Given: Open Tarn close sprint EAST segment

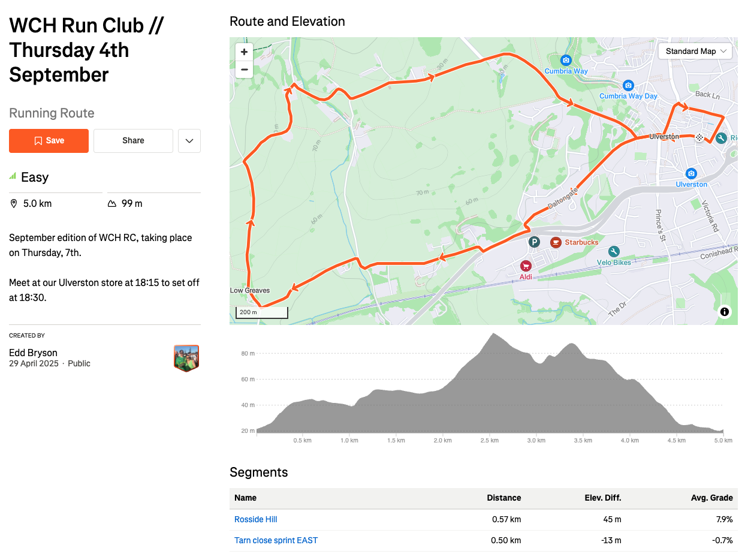Looking at the screenshot, I should pos(276,540).
